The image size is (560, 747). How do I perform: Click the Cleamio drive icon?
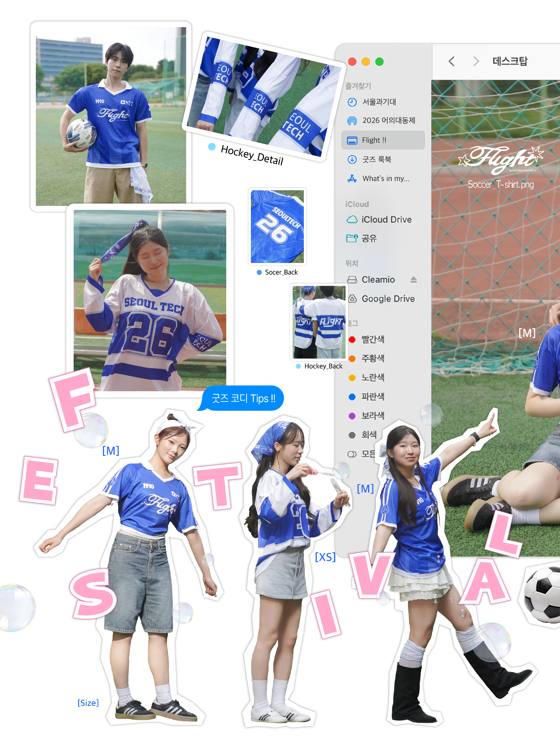pyautogui.click(x=352, y=280)
